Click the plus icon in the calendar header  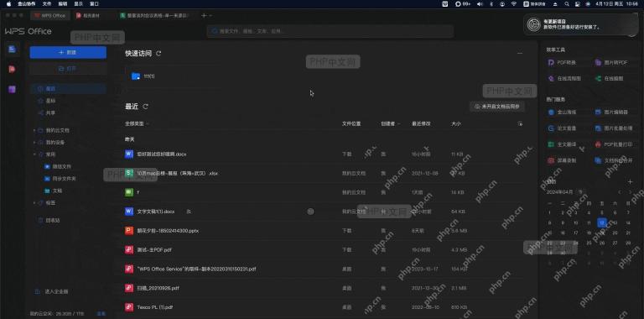tap(631, 181)
